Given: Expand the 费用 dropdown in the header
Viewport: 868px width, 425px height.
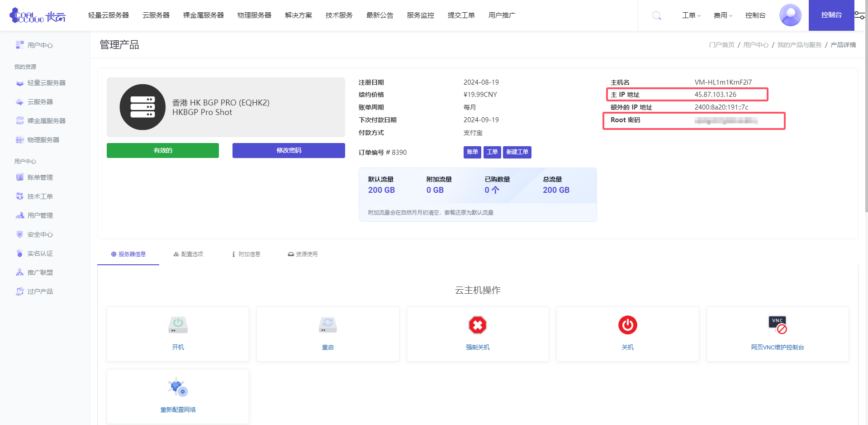Looking at the screenshot, I should point(722,15).
